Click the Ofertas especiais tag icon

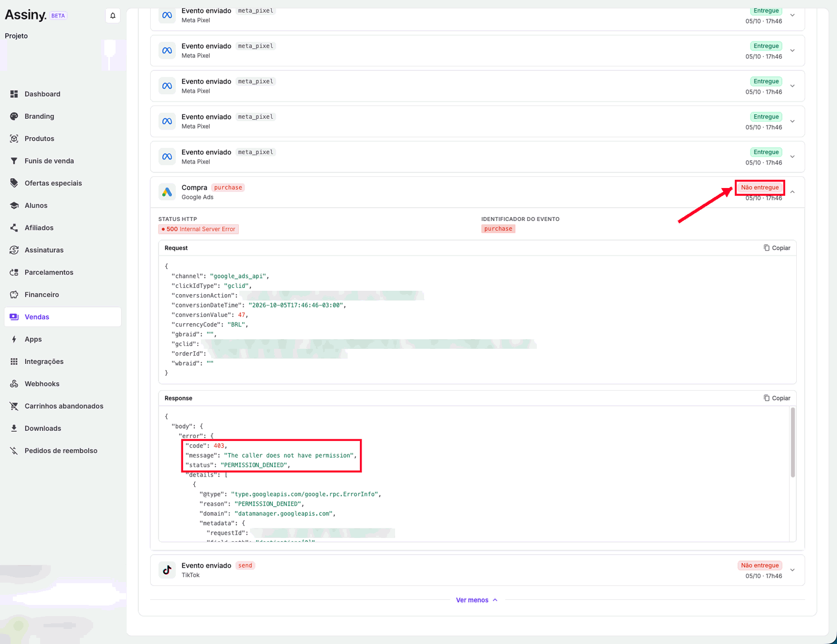coord(14,183)
